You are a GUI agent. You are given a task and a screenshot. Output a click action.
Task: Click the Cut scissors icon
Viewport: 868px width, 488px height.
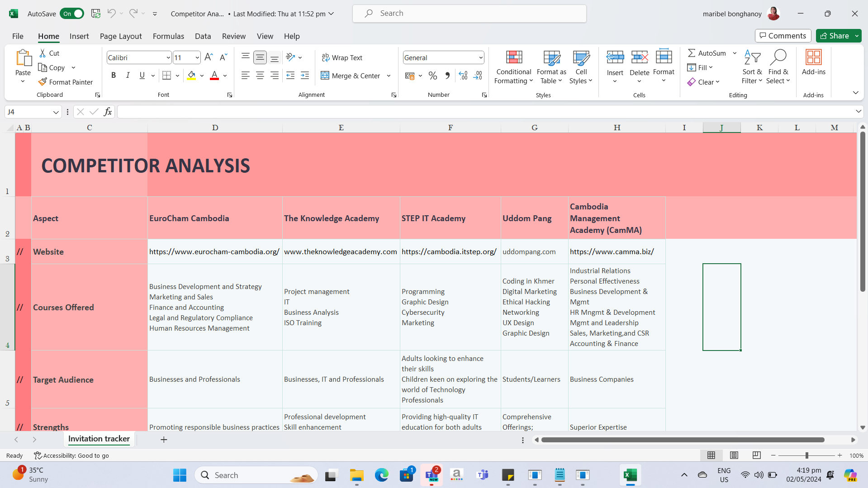43,53
